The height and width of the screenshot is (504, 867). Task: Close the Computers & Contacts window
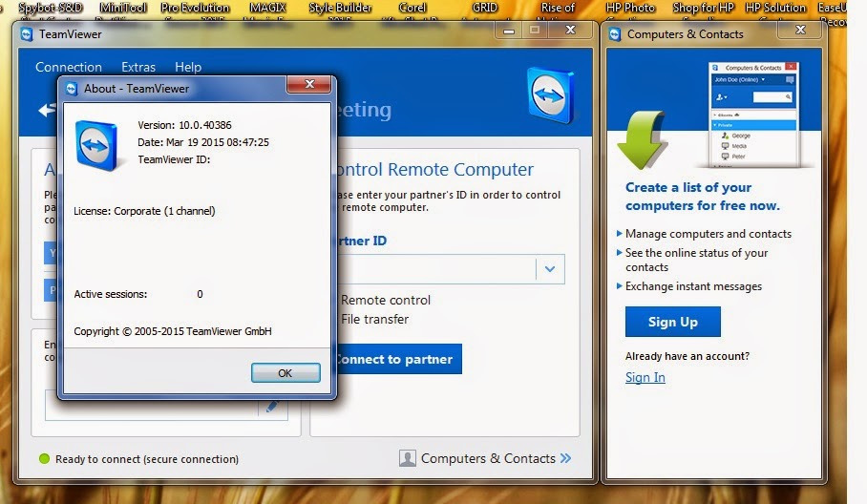[800, 30]
